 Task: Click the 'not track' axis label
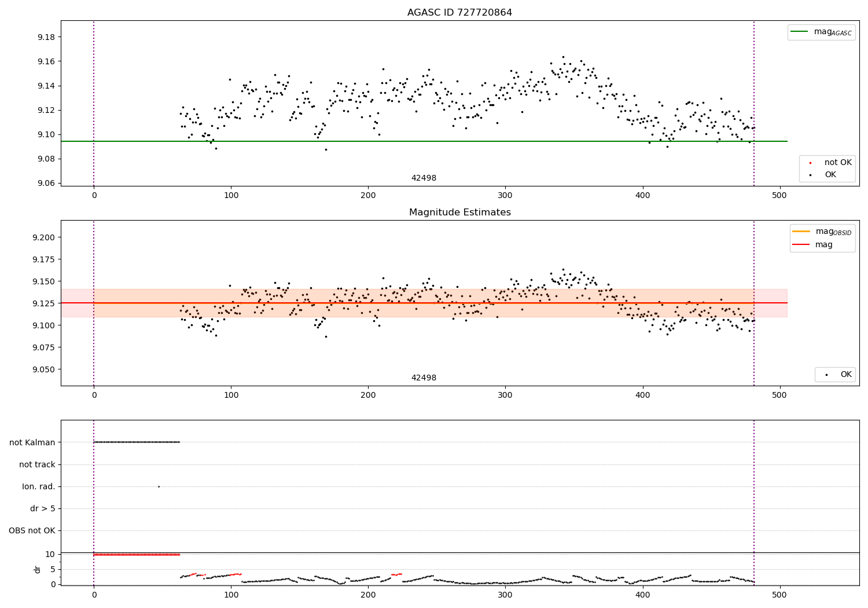(37, 464)
